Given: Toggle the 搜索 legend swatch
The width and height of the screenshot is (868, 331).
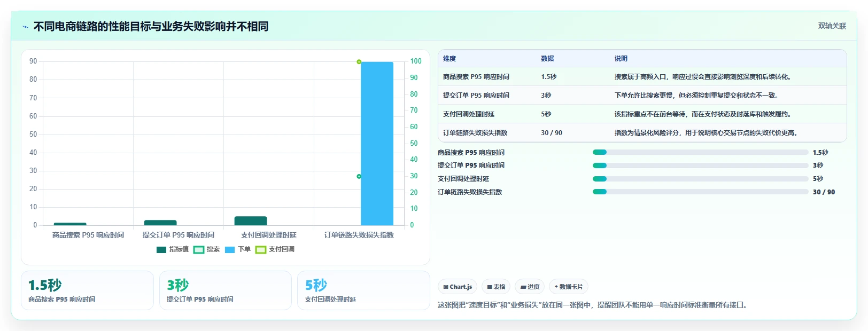Looking at the screenshot, I should tap(199, 249).
